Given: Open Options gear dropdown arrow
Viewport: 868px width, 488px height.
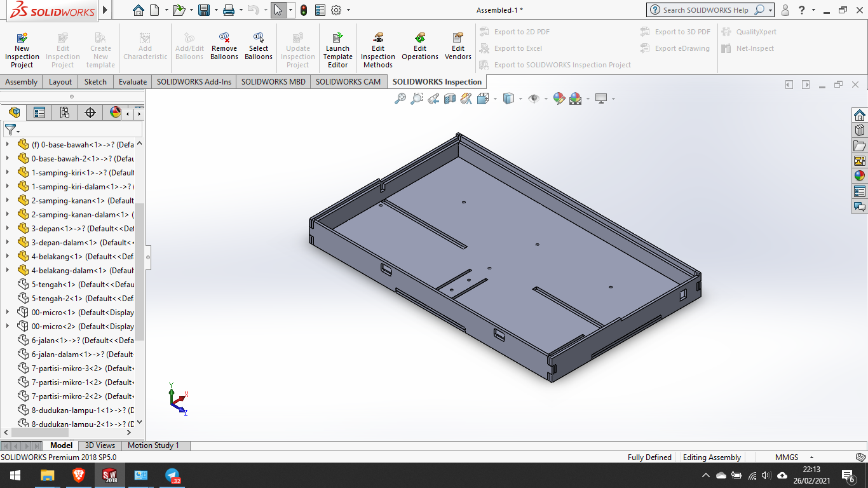Looking at the screenshot, I should [x=348, y=10].
